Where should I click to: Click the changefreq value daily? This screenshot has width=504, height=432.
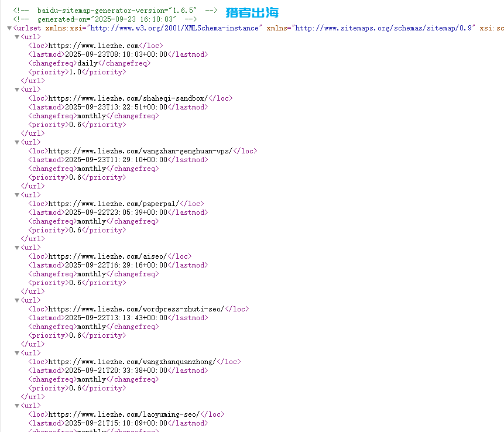(x=87, y=63)
